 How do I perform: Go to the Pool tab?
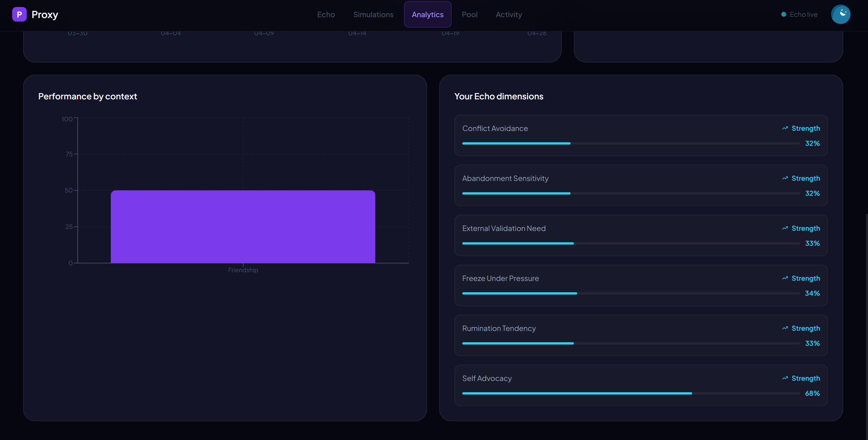tap(469, 14)
